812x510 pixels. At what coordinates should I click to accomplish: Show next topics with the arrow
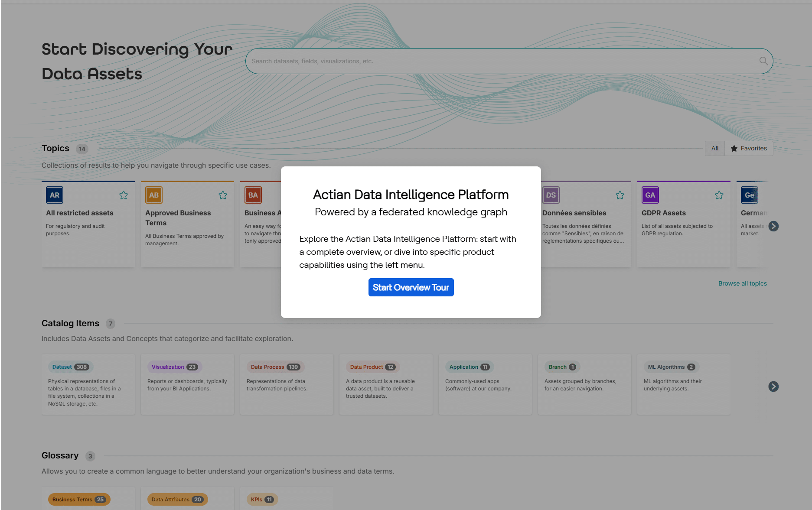point(773,226)
